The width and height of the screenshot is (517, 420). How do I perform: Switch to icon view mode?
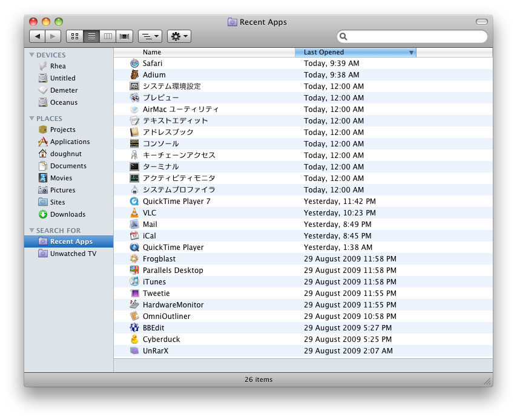pyautogui.click(x=74, y=36)
